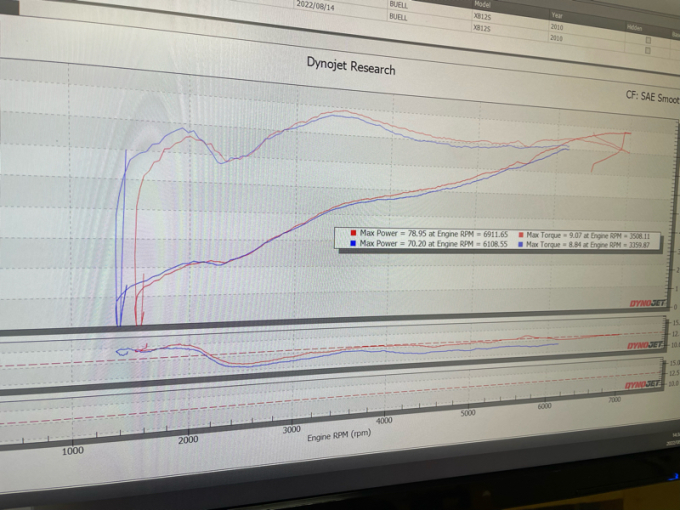Select the Max Power = 78.95 legend entry
Screen dimensions: 680x510
pyautogui.click(x=434, y=233)
